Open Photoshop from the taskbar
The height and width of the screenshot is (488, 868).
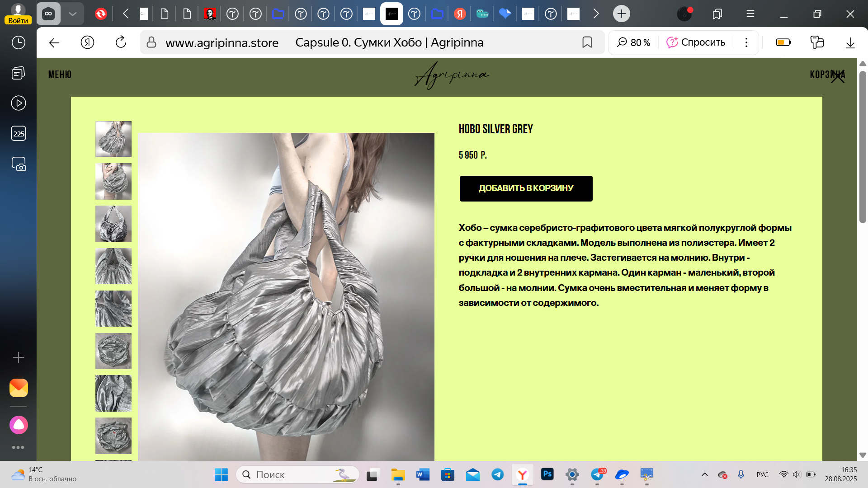[x=547, y=474]
